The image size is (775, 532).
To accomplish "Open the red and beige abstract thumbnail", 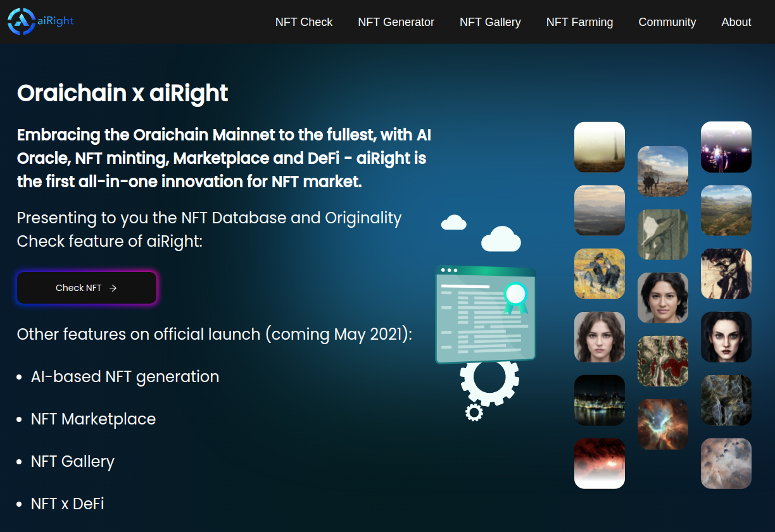I will pyautogui.click(x=663, y=361).
